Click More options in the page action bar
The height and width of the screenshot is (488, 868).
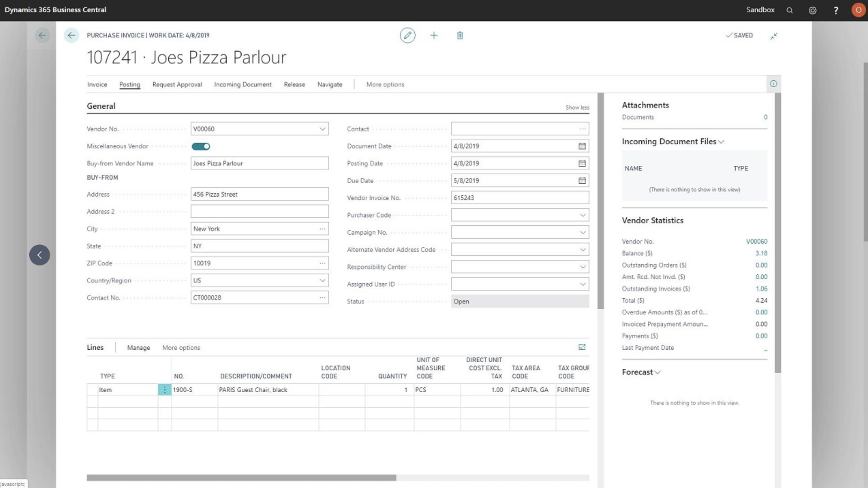[385, 85]
